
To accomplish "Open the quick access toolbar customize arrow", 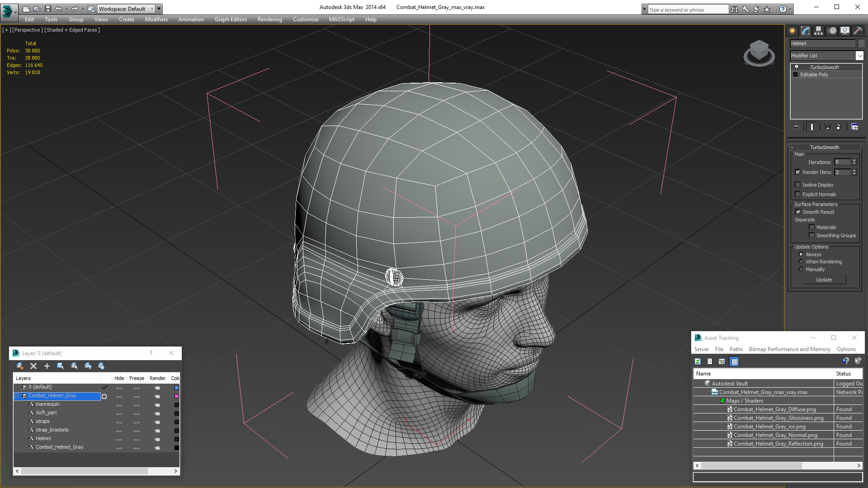I will coord(159,9).
